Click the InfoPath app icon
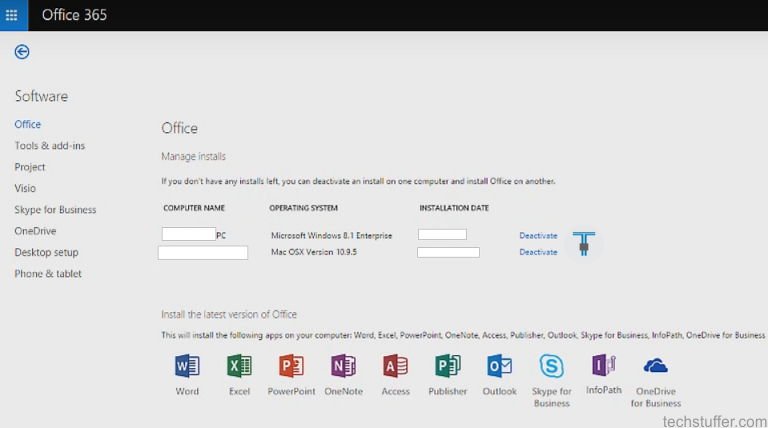 tap(603, 365)
